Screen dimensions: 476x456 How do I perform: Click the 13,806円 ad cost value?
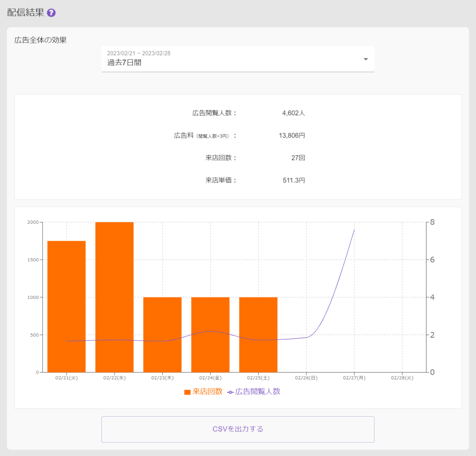292,136
